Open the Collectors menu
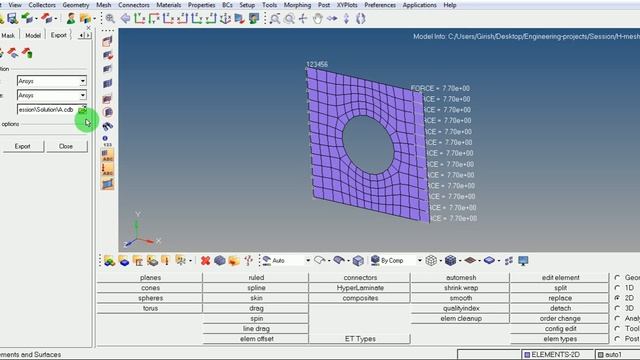The image size is (640, 360). (x=42, y=5)
